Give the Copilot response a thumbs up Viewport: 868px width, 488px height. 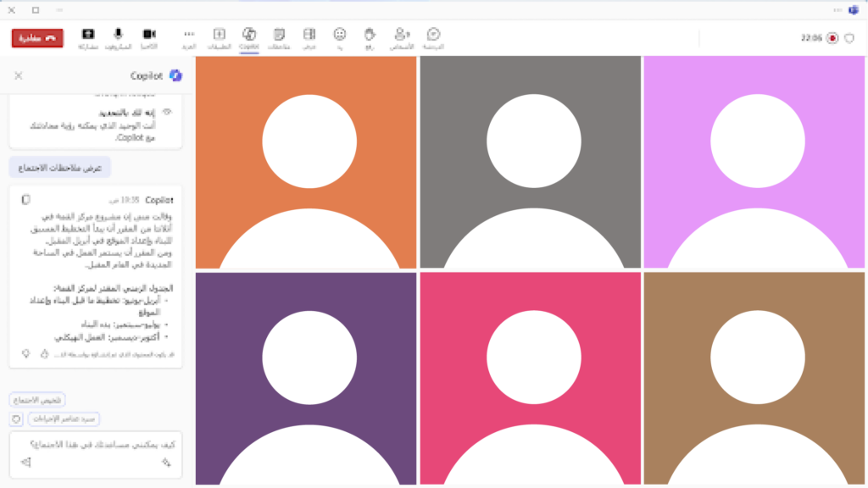[x=44, y=354]
